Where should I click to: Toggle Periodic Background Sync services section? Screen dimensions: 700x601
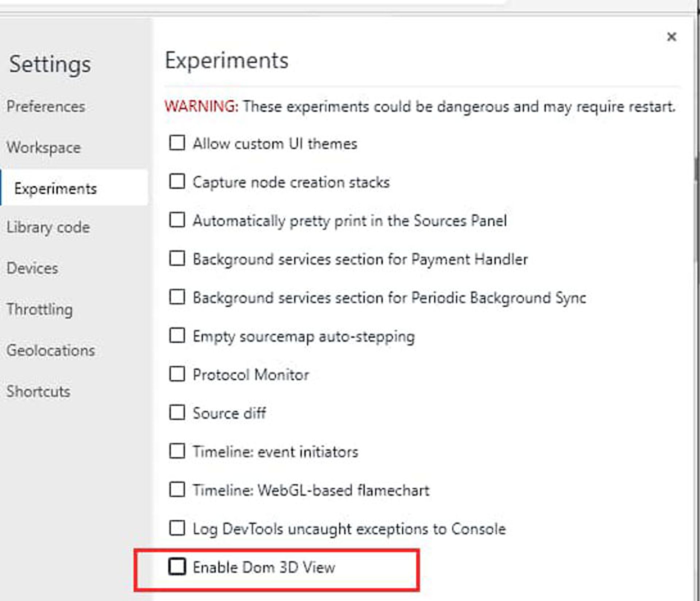177,297
